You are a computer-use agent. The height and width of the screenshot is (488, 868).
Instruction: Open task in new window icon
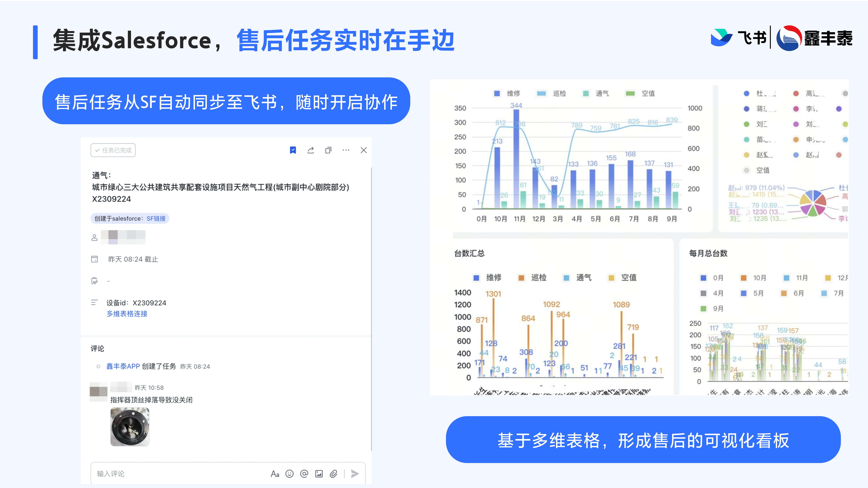328,150
